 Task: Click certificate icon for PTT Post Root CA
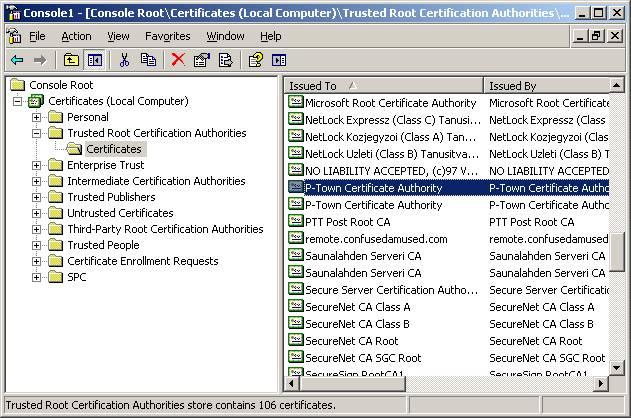point(295,221)
